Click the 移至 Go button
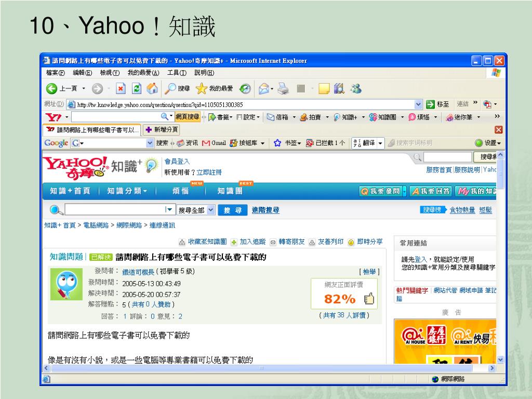The height and width of the screenshot is (399, 532). pos(437,104)
